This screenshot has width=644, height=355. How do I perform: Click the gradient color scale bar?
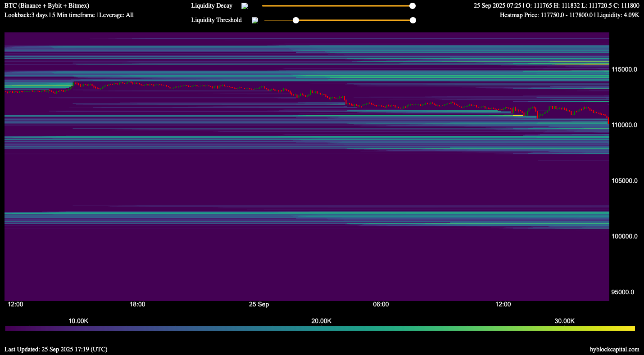click(x=322, y=329)
